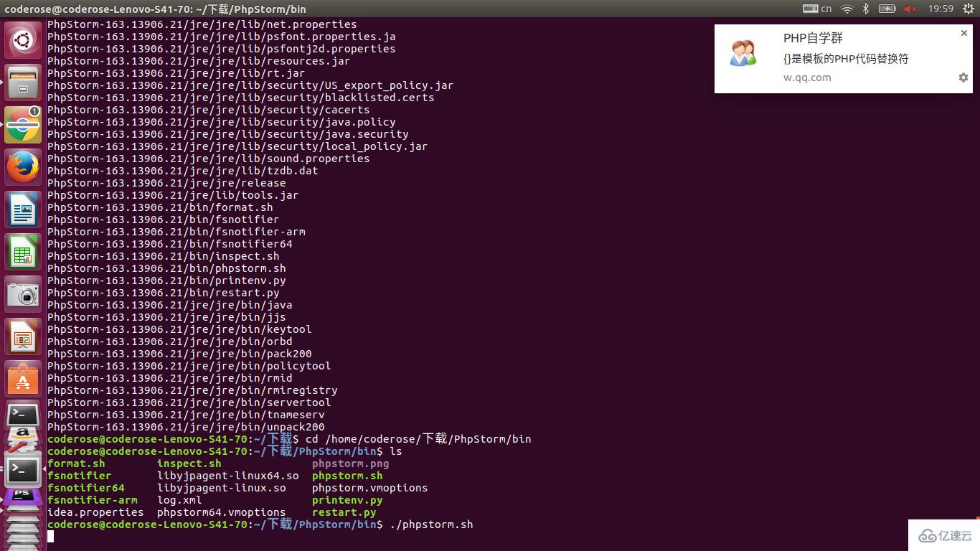Click format.sh in the ls listing
This screenshot has height=551, width=980.
(x=76, y=463)
